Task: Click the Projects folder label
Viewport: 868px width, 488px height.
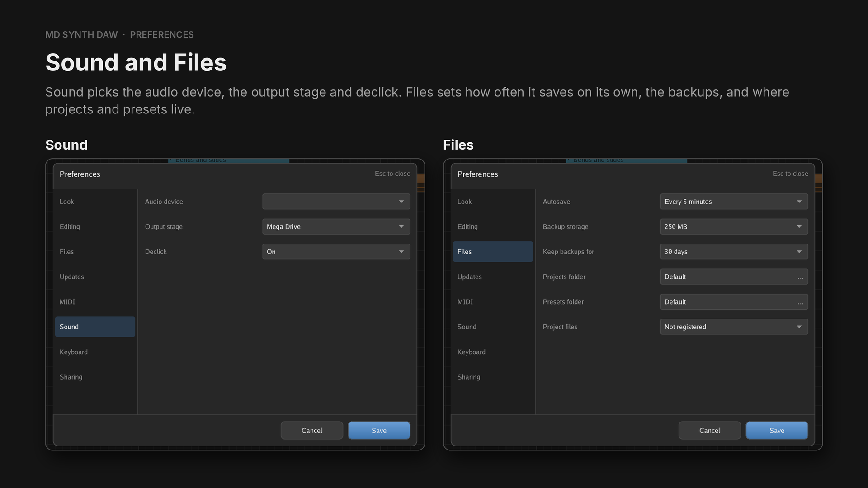Action: 564,277
